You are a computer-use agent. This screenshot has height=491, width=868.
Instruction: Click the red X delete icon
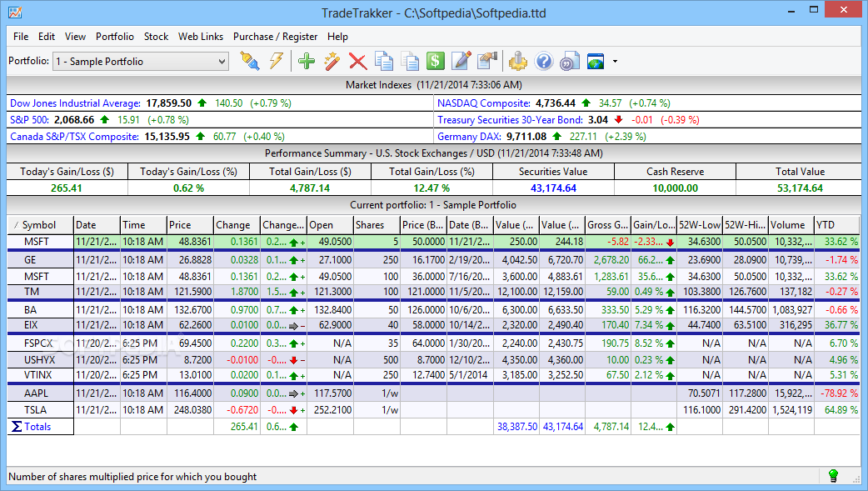pos(357,61)
